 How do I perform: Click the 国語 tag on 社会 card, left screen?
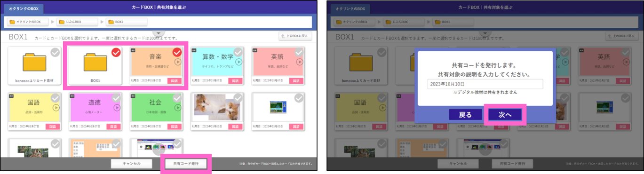(175, 127)
